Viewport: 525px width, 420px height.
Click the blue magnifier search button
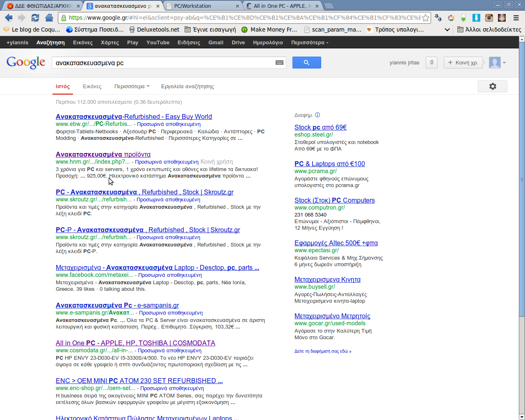(x=306, y=63)
